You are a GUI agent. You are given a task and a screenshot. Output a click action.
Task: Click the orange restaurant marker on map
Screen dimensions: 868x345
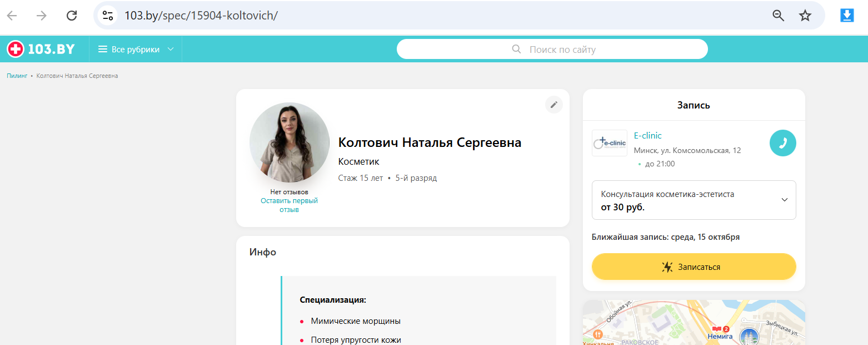[598, 334]
